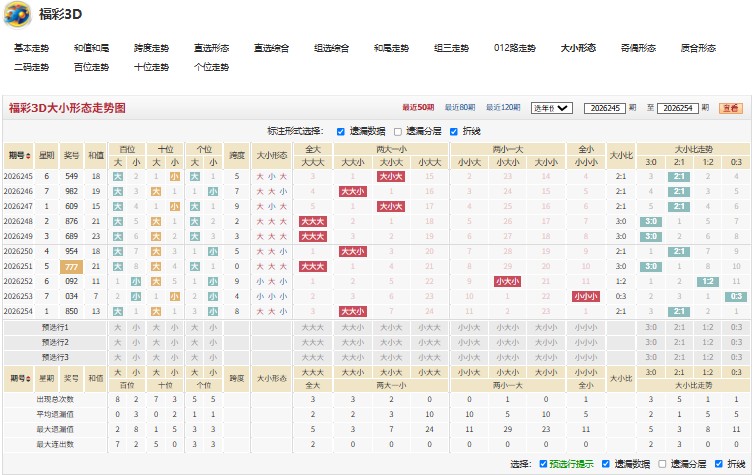
Task: Select 组选综合 menu item
Action: tap(331, 48)
